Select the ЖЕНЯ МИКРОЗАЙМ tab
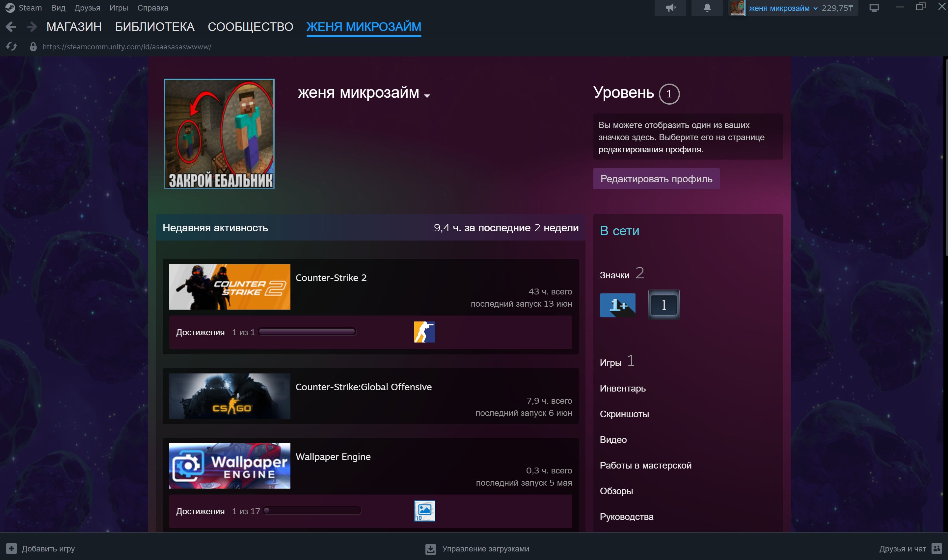This screenshot has width=948, height=560. click(364, 27)
